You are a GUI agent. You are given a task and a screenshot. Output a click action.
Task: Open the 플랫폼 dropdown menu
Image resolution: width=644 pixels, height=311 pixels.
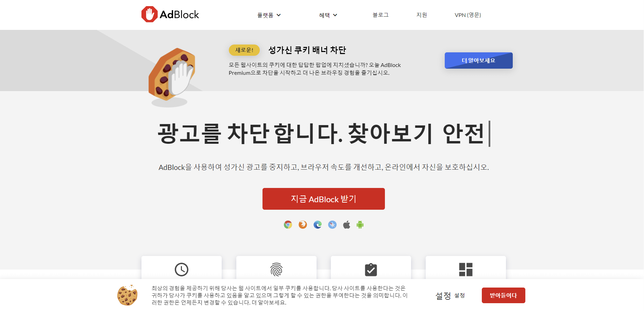(x=269, y=15)
